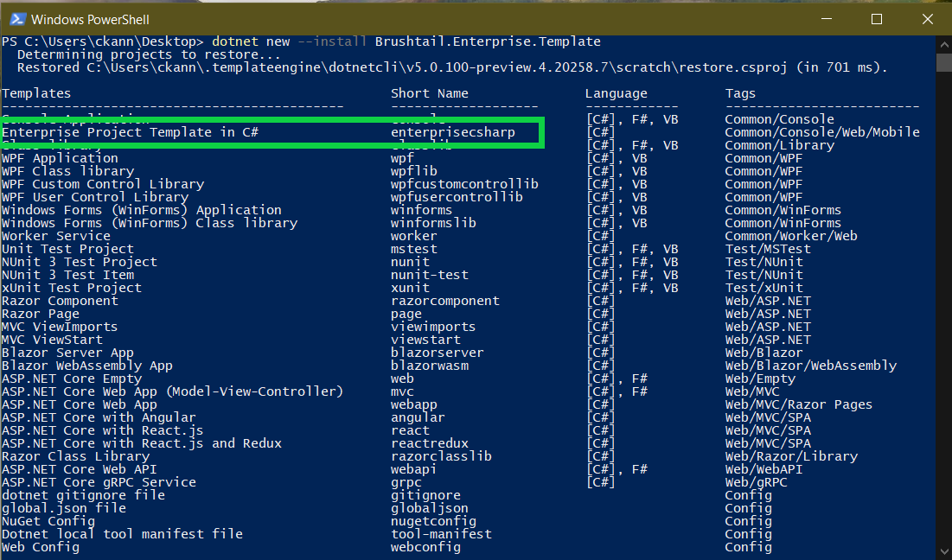Click the 'NUnit 3 Test Project' text
This screenshot has width=952, height=560.
click(79, 262)
